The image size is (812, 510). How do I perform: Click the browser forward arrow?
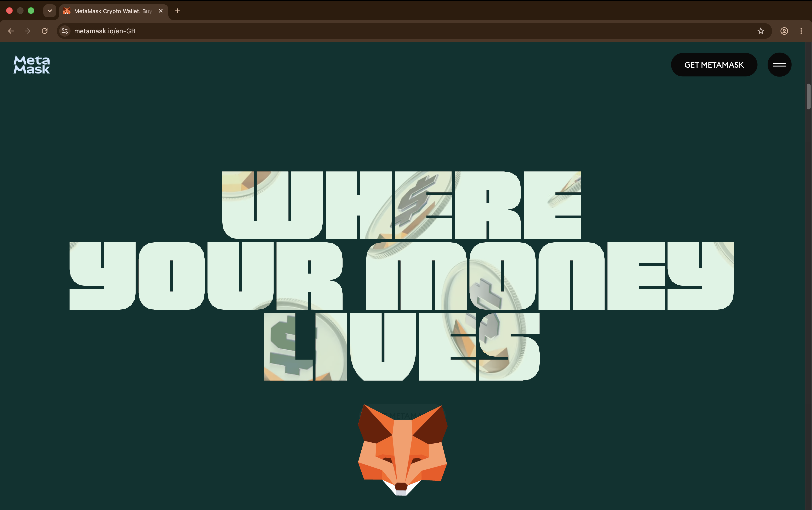28,31
